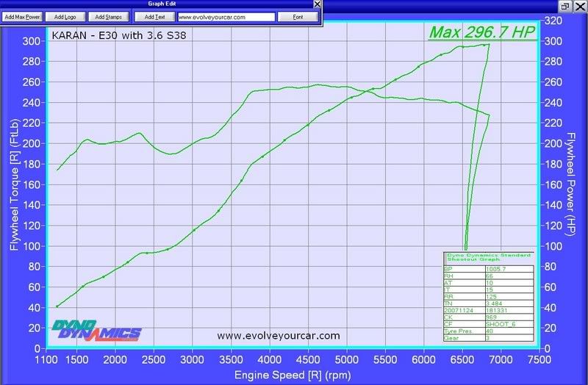Screen dimensions: 588x385
Task: Click the Engine Speed (rpm) axis label
Action: point(293,375)
